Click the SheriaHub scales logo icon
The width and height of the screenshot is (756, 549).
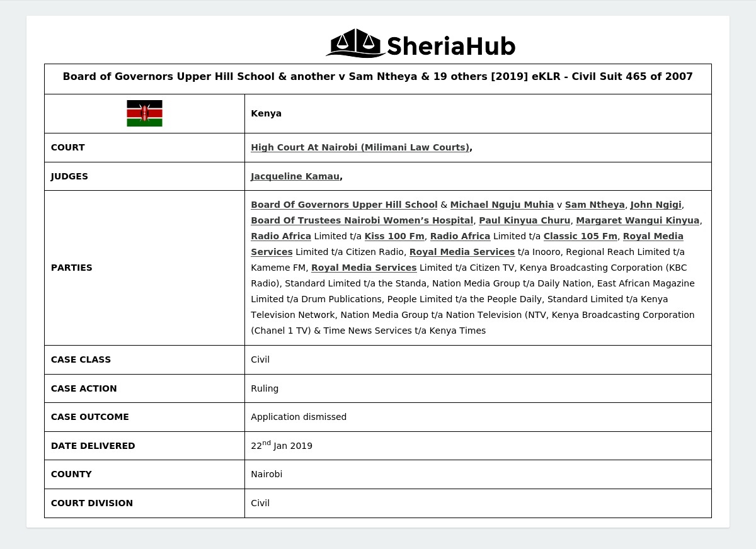coord(355,43)
